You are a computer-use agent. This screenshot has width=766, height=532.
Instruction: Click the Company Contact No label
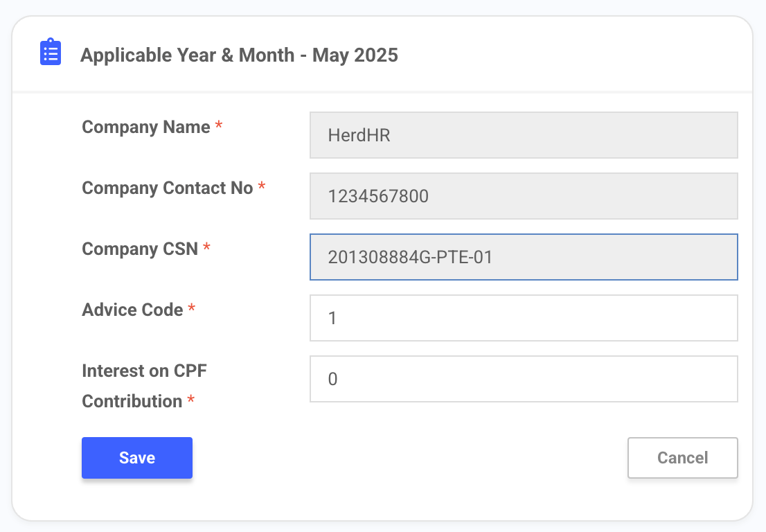[x=168, y=188]
